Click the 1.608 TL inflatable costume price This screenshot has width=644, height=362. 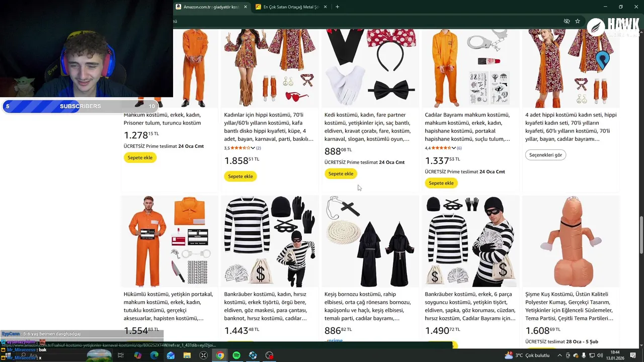(x=543, y=330)
